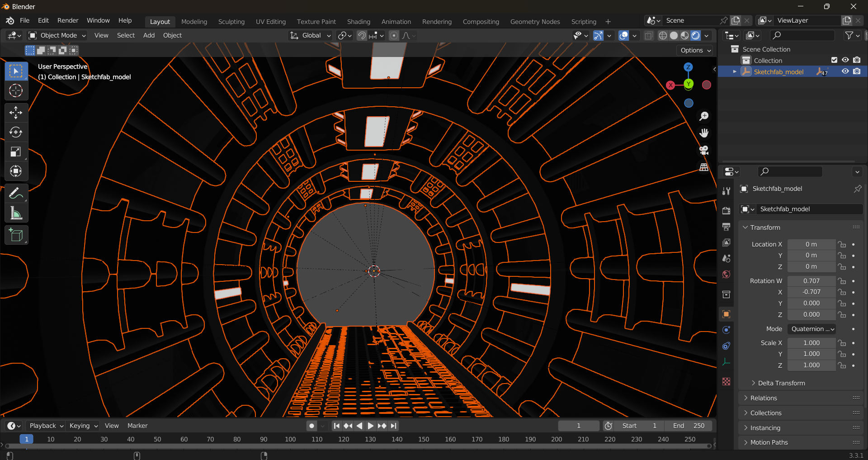Image resolution: width=868 pixels, height=460 pixels.
Task: Toggle snapping magnet icon
Action: pos(362,35)
